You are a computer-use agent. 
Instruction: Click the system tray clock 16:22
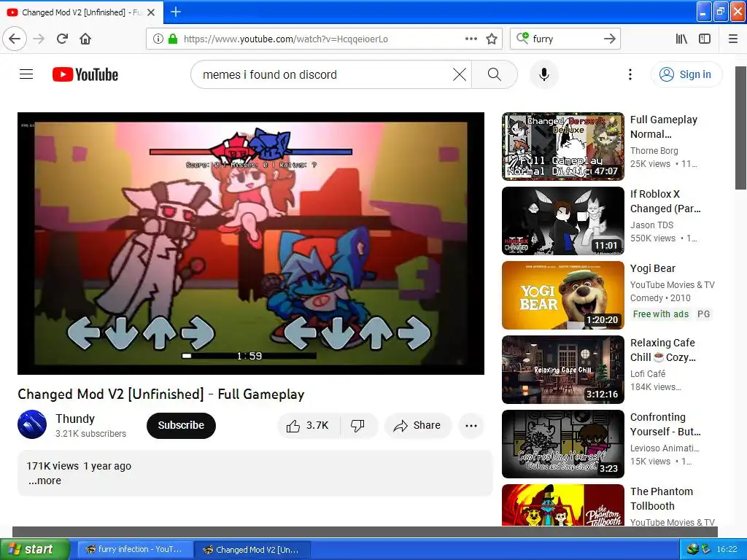coord(727,549)
